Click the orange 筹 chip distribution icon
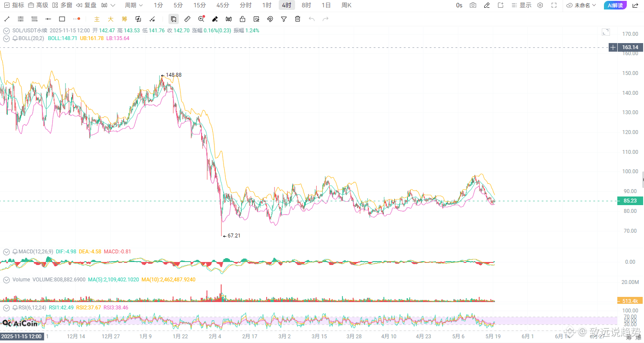This screenshot has width=644, height=343. click(x=124, y=19)
